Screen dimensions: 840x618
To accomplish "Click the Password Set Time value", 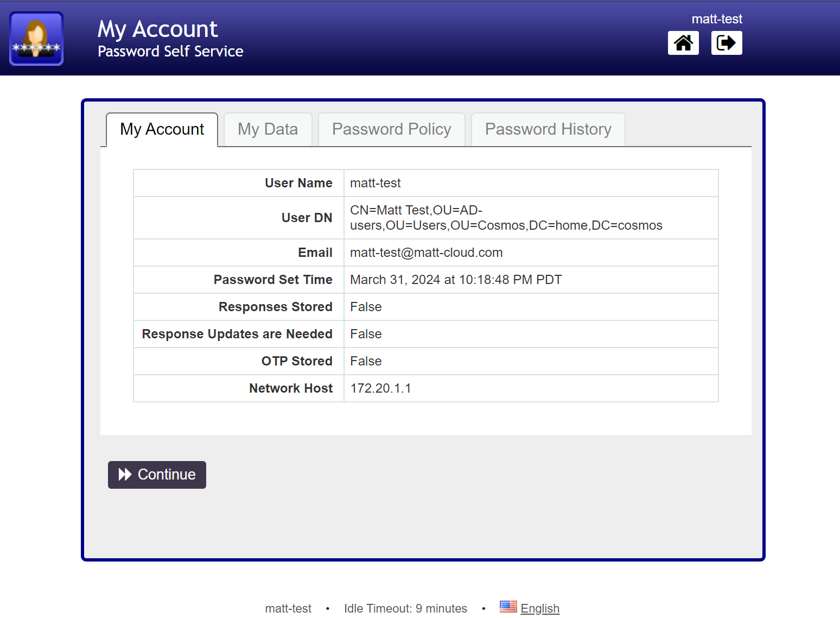I will (x=455, y=280).
